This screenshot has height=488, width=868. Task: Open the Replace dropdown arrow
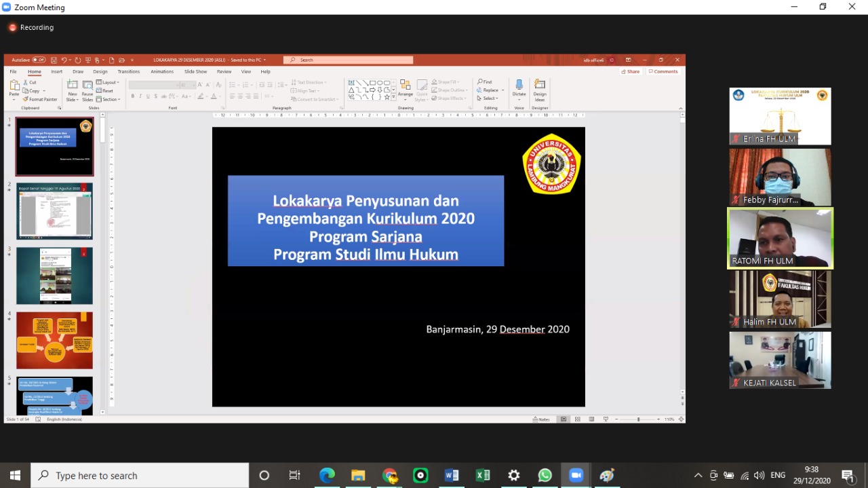coord(504,90)
